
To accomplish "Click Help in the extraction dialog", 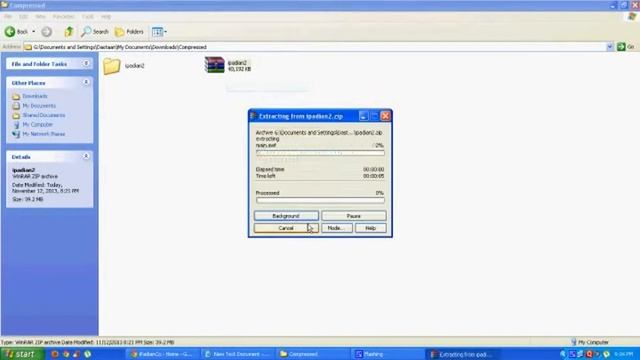I will pos(370,228).
